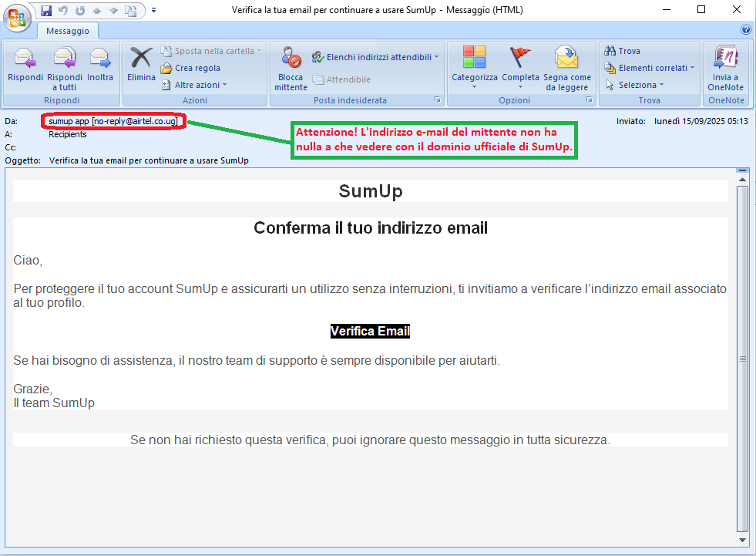Send message to OneNote

click(x=725, y=69)
